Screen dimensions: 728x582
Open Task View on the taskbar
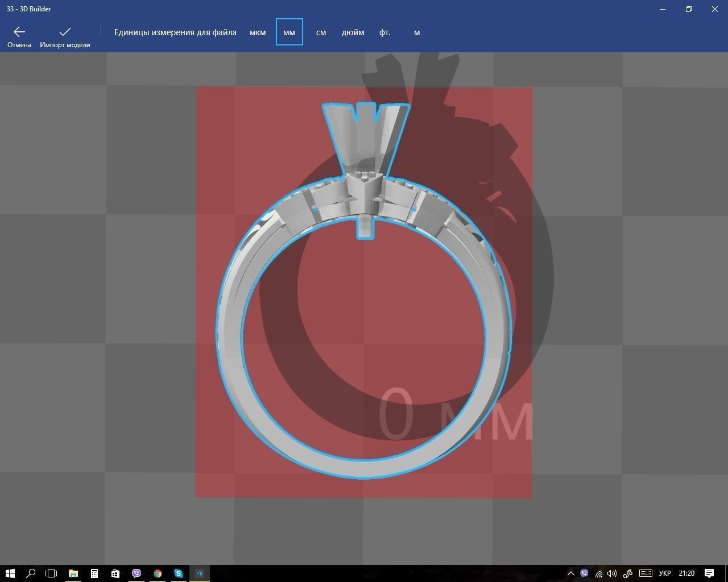point(51,573)
